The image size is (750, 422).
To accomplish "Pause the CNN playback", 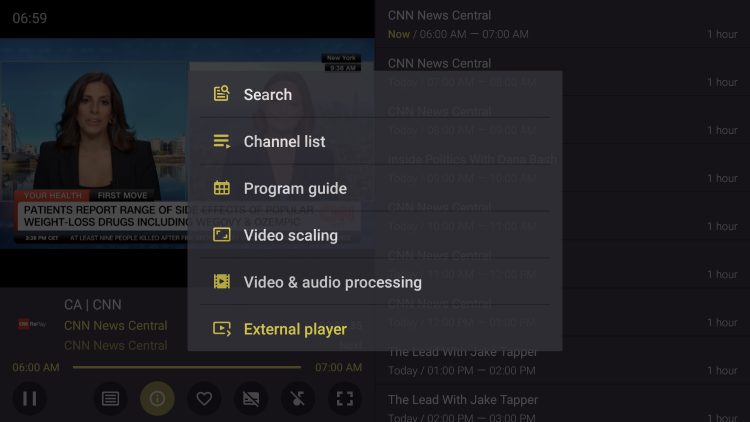I will pos(29,398).
